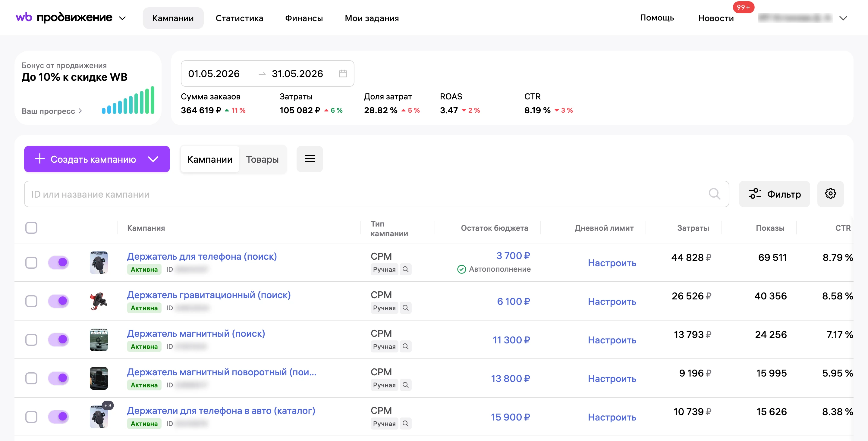Click search-type icon for Держатели для телефона в авто row
This screenshot has height=441, width=868.
pyautogui.click(x=405, y=424)
